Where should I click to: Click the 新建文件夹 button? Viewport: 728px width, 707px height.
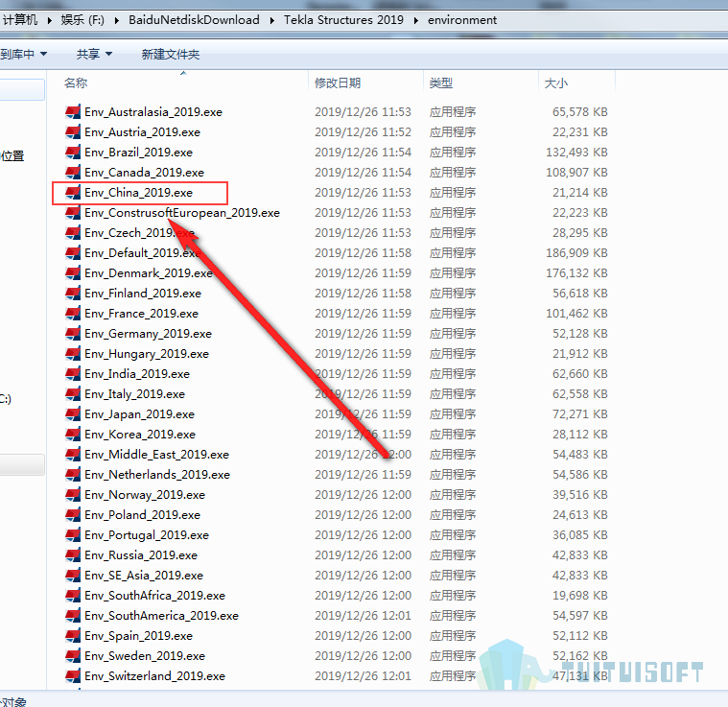coord(171,55)
